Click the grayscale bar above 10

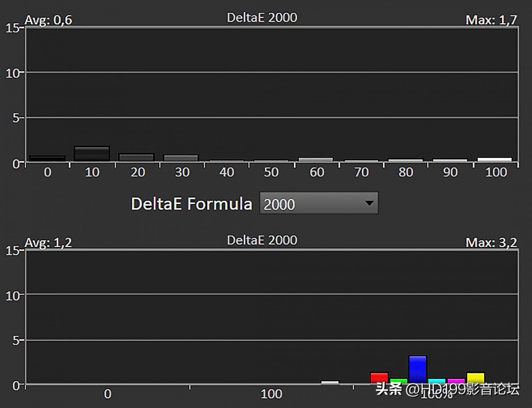coord(92,153)
